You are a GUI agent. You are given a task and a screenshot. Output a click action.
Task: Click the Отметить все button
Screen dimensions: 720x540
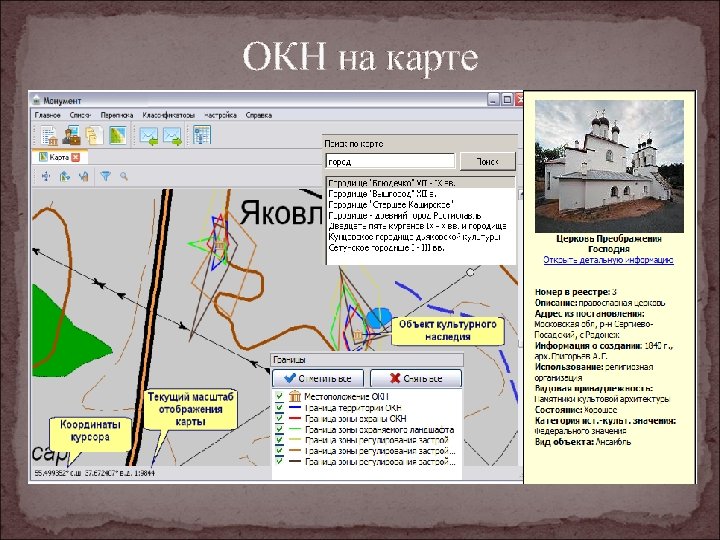click(x=318, y=378)
